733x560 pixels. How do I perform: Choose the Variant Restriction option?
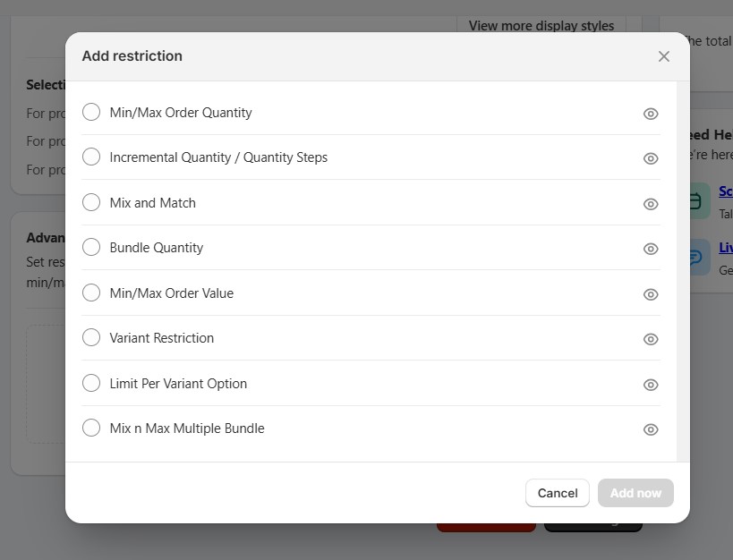(90, 337)
